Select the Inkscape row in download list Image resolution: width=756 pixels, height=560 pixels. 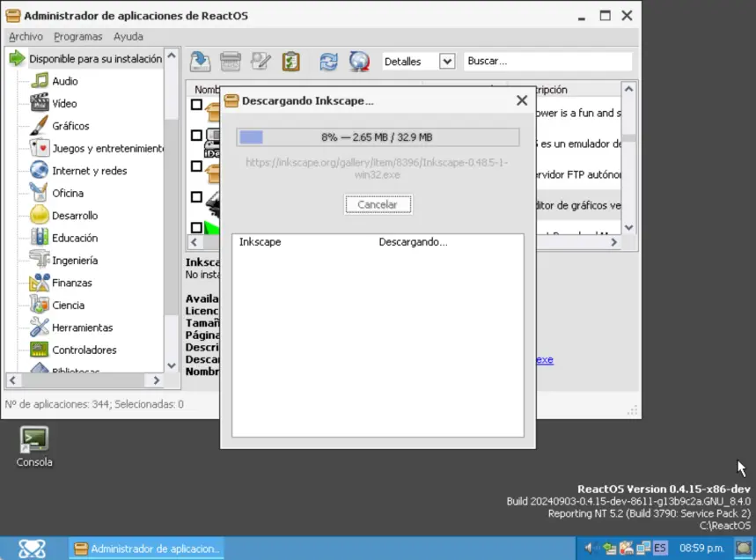[378, 242]
